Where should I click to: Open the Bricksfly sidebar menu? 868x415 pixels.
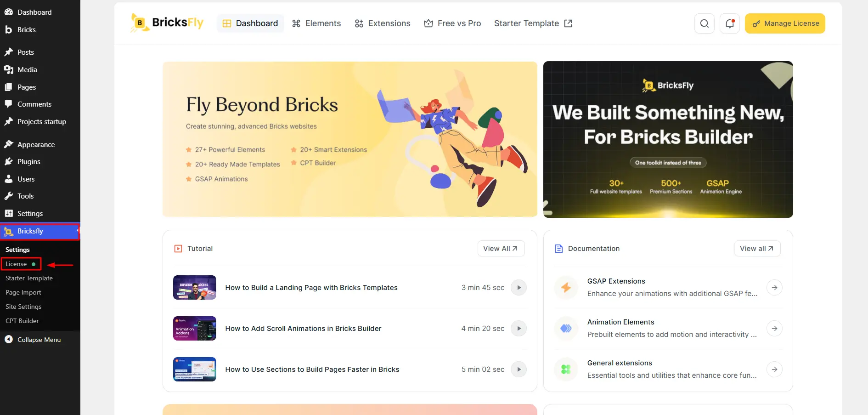tap(40, 231)
